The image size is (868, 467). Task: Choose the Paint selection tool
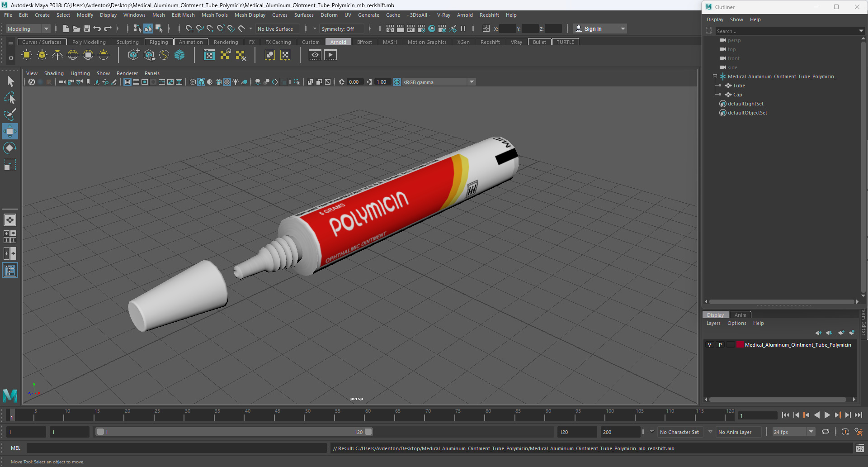[x=10, y=114]
